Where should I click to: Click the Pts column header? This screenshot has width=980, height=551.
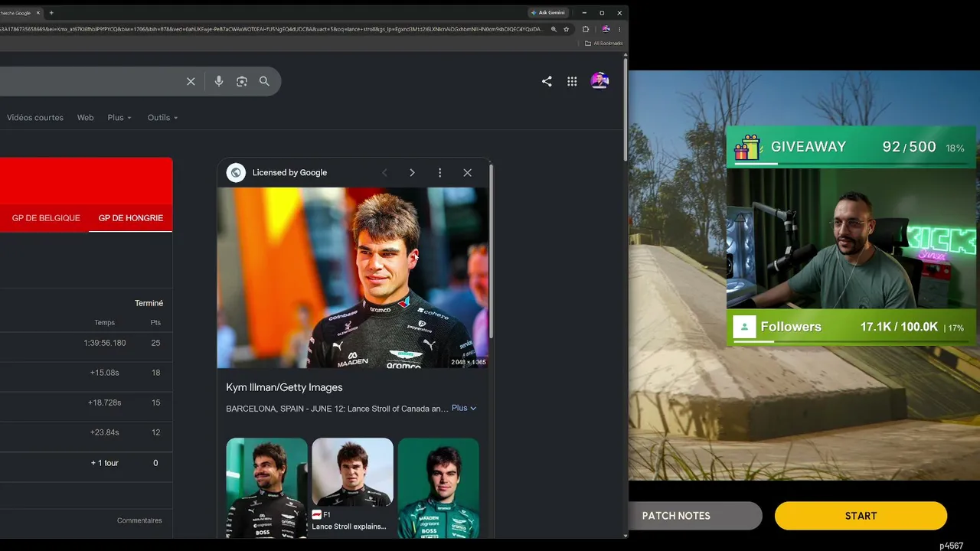[x=155, y=323]
